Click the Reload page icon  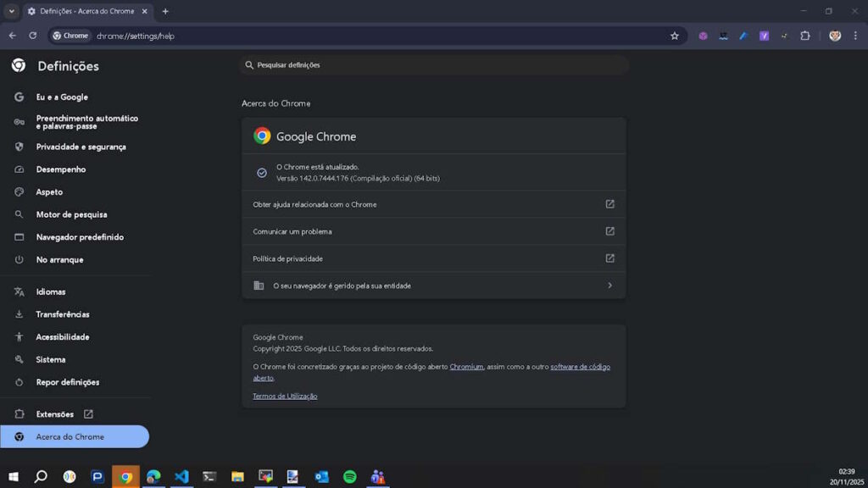coord(32,36)
